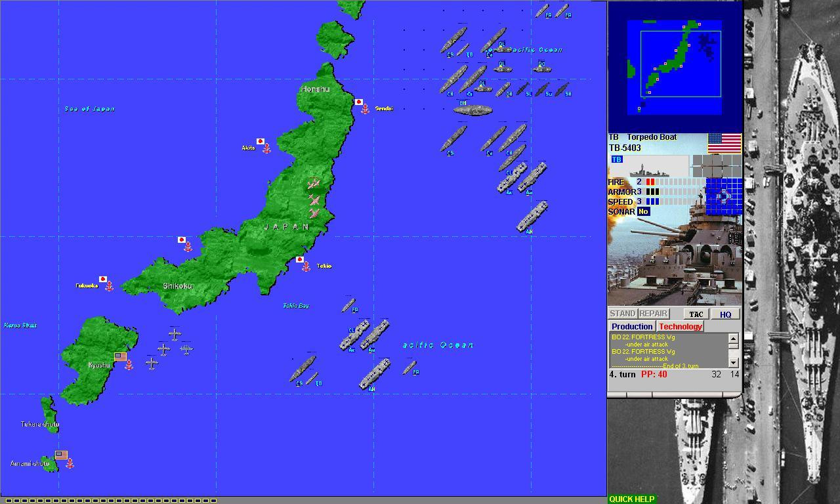Click the Honshu label on the map
840x504 pixels.
tap(315, 89)
